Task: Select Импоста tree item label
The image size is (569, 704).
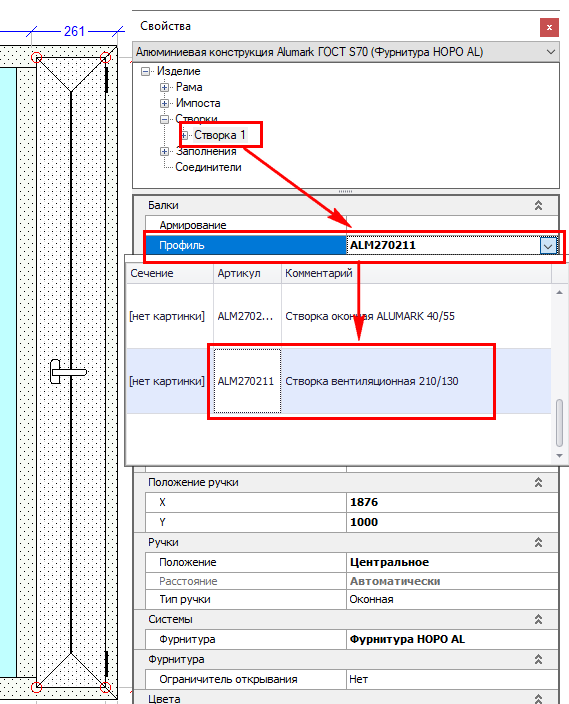Action: click(198, 103)
